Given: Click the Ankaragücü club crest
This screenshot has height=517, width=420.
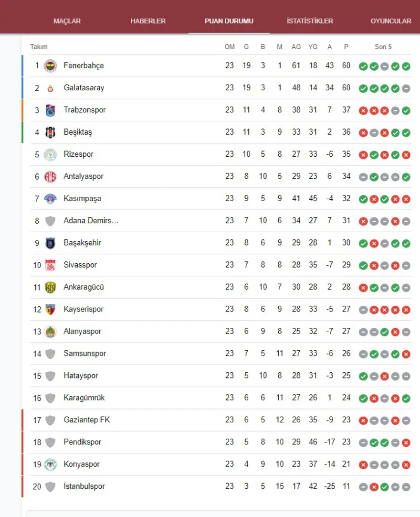Looking at the screenshot, I should coord(50,287).
